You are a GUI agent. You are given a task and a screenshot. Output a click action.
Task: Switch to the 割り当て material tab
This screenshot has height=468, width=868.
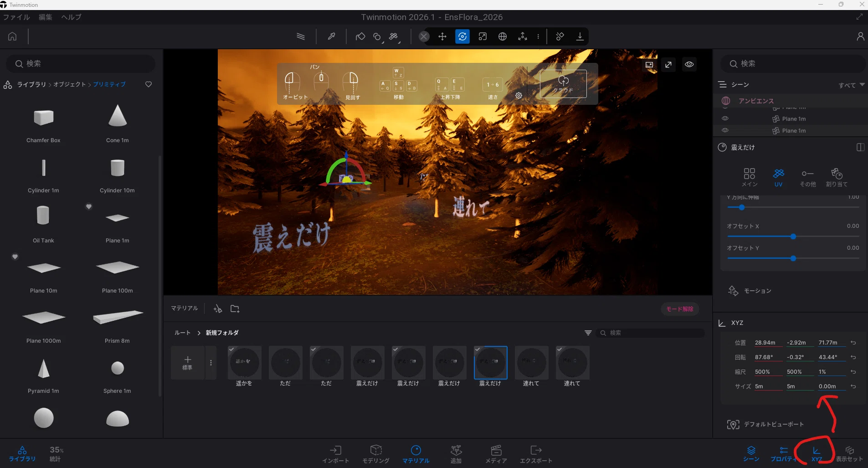tap(837, 177)
